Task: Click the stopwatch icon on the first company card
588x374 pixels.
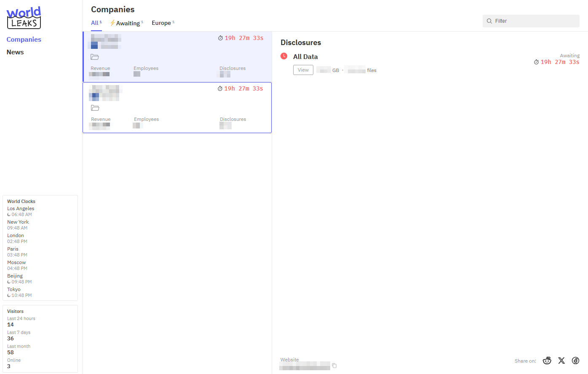Action: [220, 38]
